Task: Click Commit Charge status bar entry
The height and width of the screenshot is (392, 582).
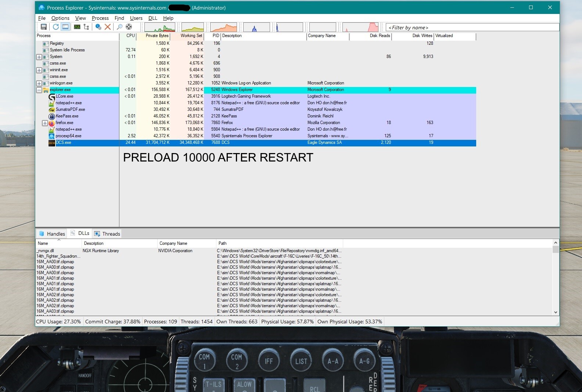Action: pos(113,322)
